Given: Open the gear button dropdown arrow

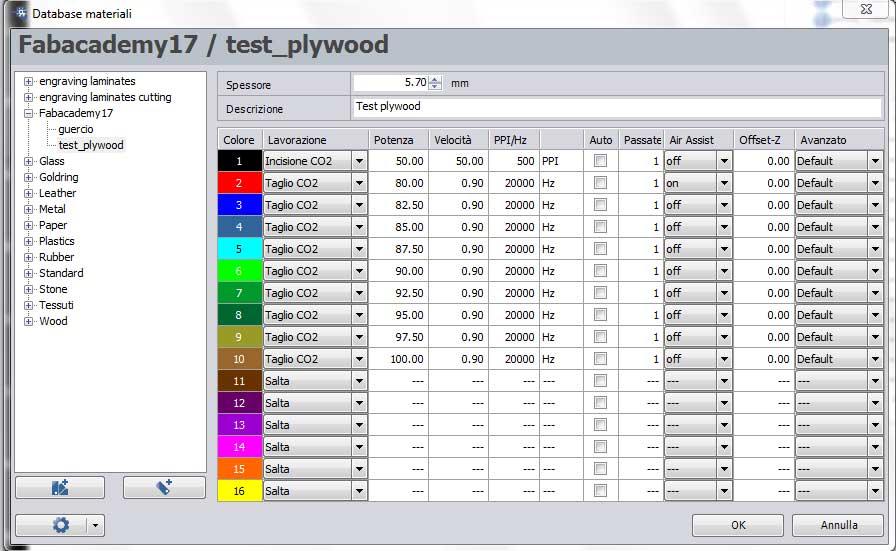Looking at the screenshot, I should click(95, 525).
